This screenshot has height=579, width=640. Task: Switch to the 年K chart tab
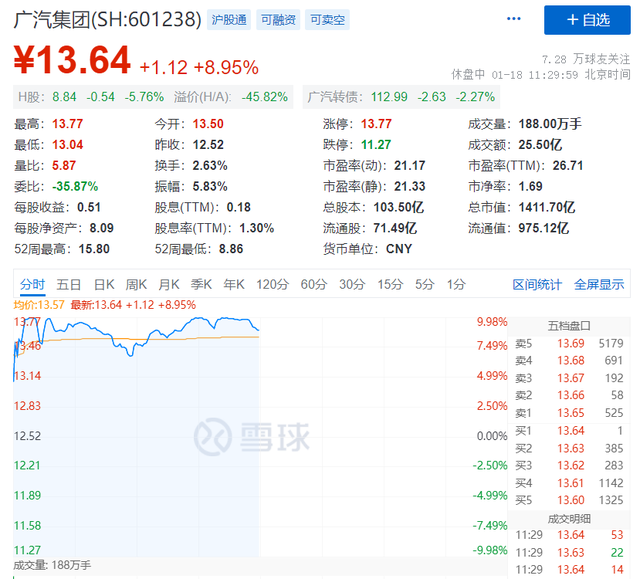tap(234, 284)
